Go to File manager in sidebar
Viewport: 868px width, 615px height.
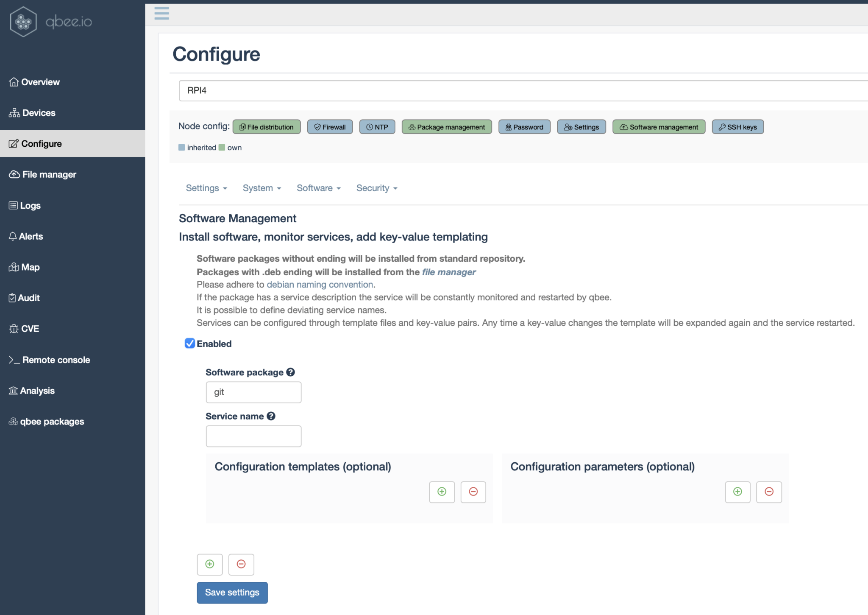[x=49, y=174]
